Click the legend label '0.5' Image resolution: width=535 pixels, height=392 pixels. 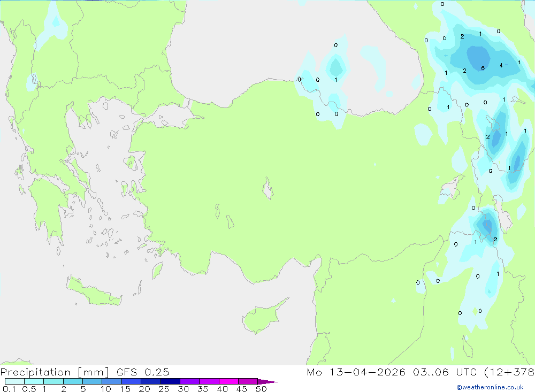[x=29, y=389]
